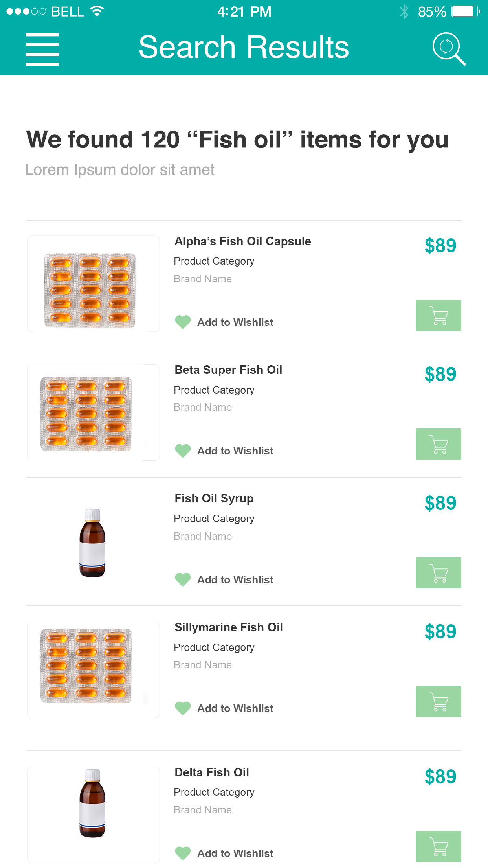Screen dimensions: 488x868
Task: Tap the search refresh magnifier icon
Action: click(448, 48)
